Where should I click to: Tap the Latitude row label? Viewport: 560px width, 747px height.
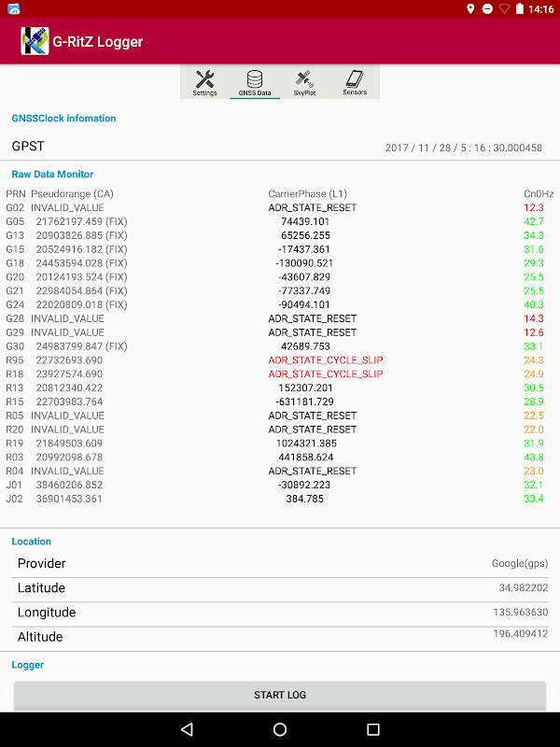(41, 588)
